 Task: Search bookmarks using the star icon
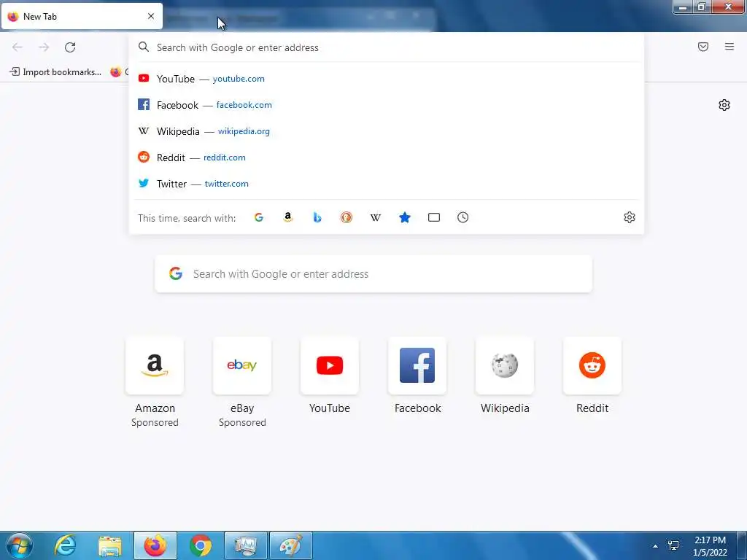404,217
